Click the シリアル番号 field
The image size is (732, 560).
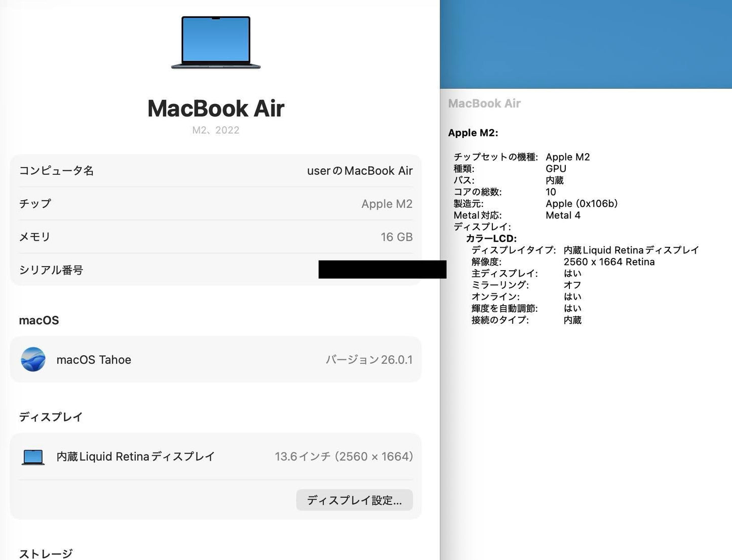[216, 270]
